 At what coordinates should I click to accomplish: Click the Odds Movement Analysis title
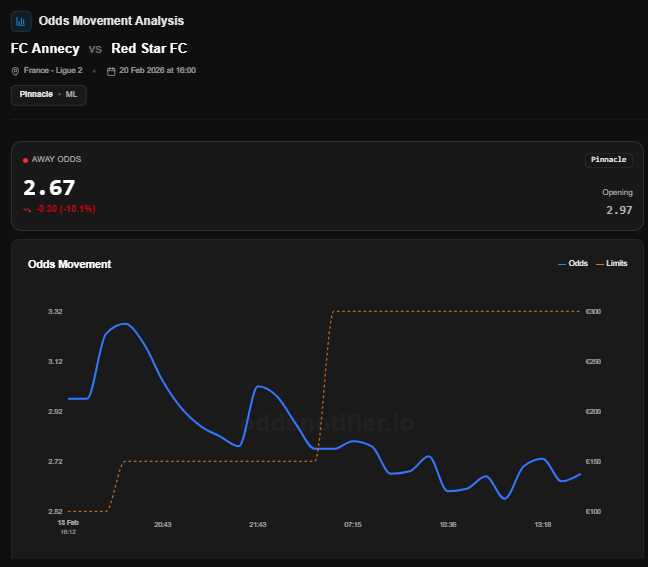[x=111, y=21]
